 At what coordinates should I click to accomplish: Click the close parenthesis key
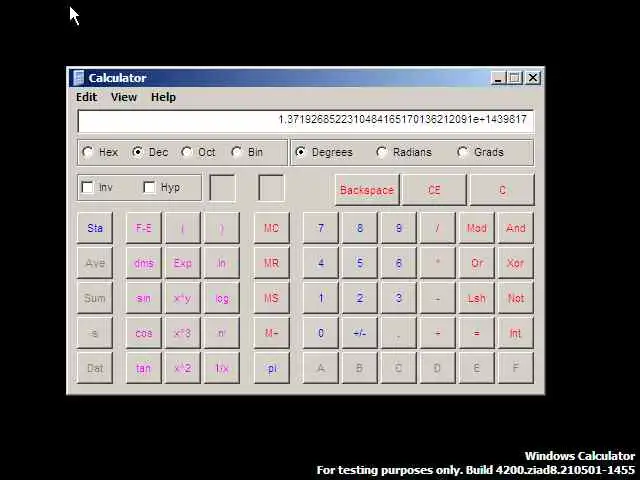(x=222, y=228)
